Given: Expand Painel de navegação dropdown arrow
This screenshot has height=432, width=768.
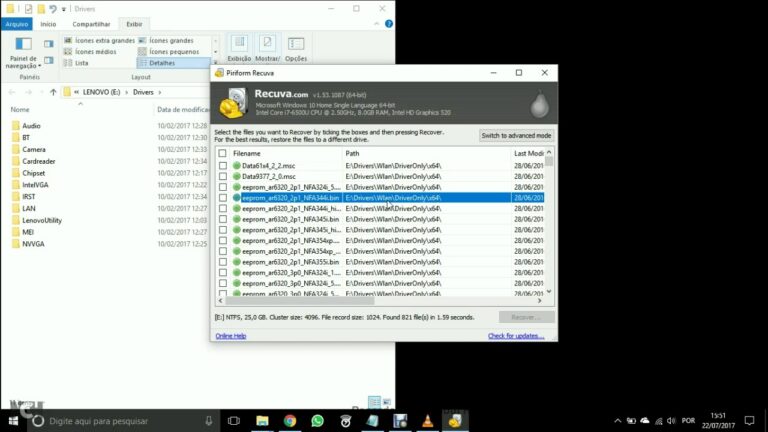Looking at the screenshot, I should pyautogui.click(x=40, y=66).
